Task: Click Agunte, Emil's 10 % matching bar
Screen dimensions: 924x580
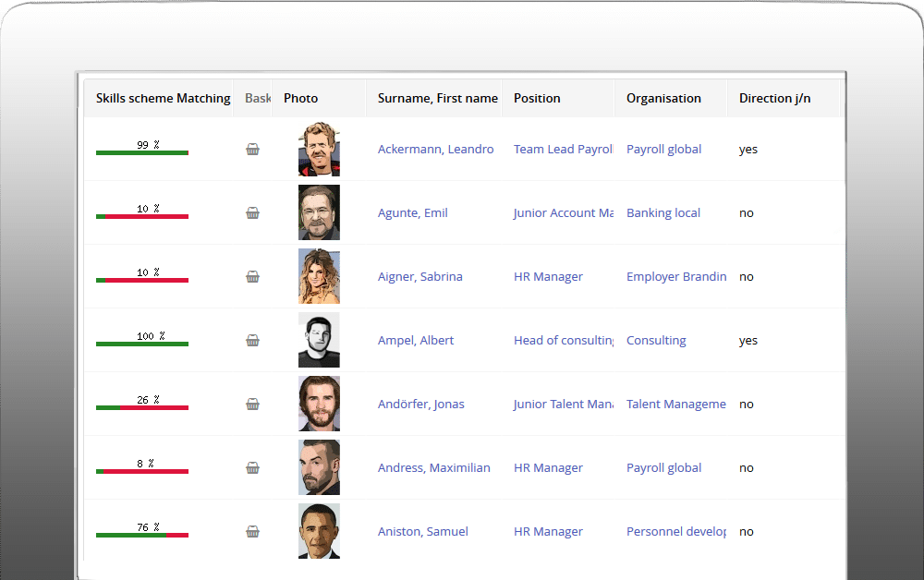Action: coord(142,217)
